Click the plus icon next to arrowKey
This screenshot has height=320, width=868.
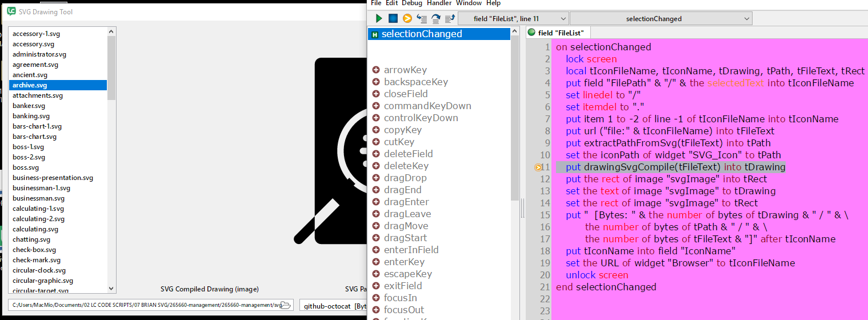(376, 70)
